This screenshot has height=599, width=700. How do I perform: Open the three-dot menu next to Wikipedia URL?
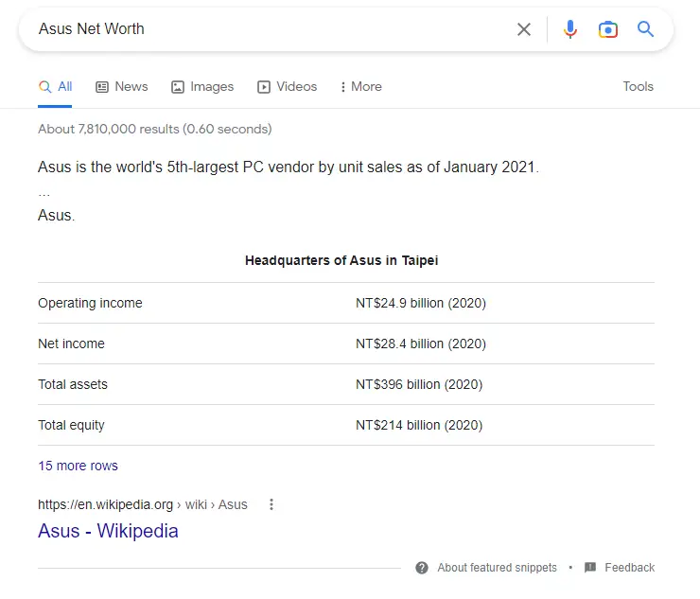click(271, 504)
